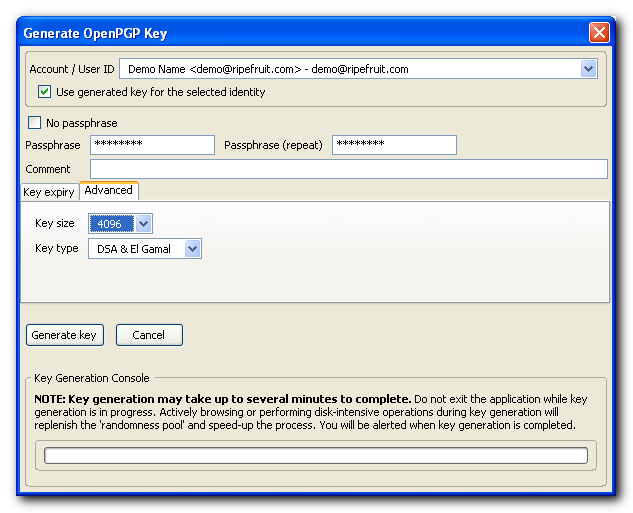Click the Generate OpenPGP Key title text

(95, 34)
